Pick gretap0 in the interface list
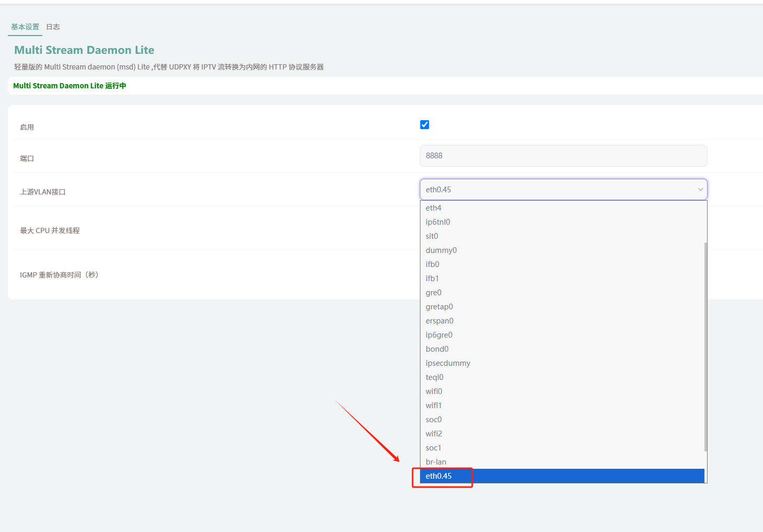This screenshot has height=532, width=763. coord(439,307)
